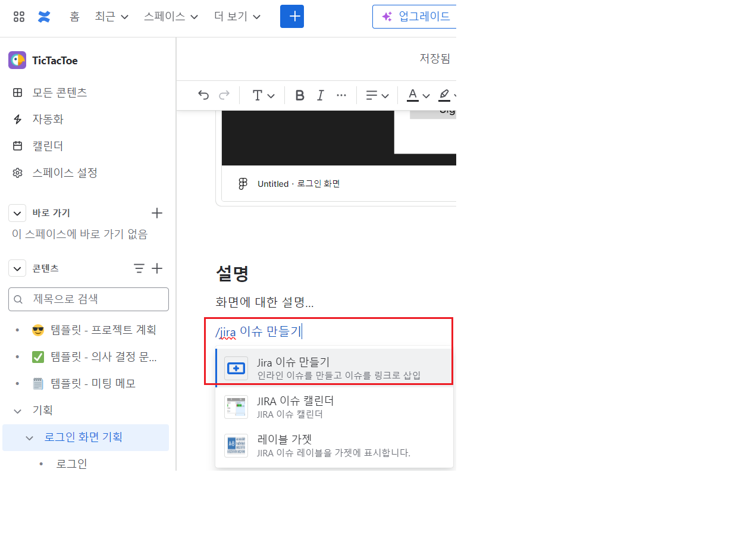This screenshot has width=756, height=551.
Task: Click the content filter/sort icon
Action: point(139,268)
